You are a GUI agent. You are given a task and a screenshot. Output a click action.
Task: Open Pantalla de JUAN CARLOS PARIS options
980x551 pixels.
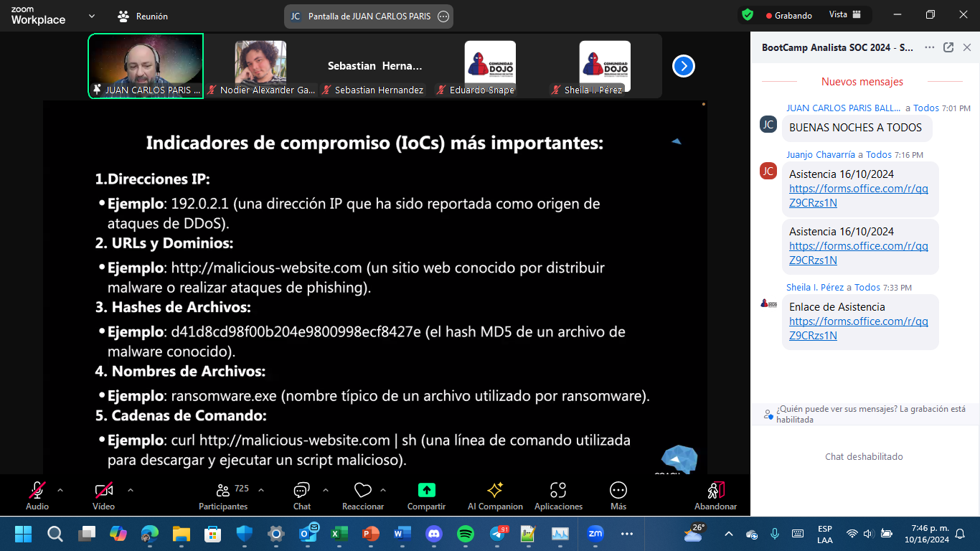443,16
